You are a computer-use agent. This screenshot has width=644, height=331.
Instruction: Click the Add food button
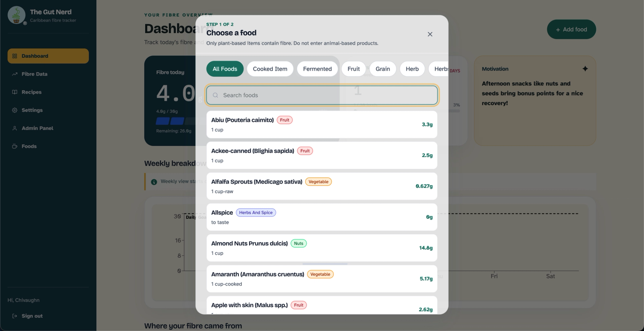click(x=571, y=29)
